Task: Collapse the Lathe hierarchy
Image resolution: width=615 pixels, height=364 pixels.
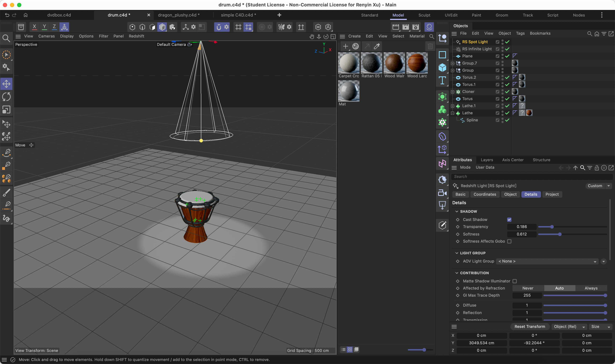Action: (x=453, y=113)
